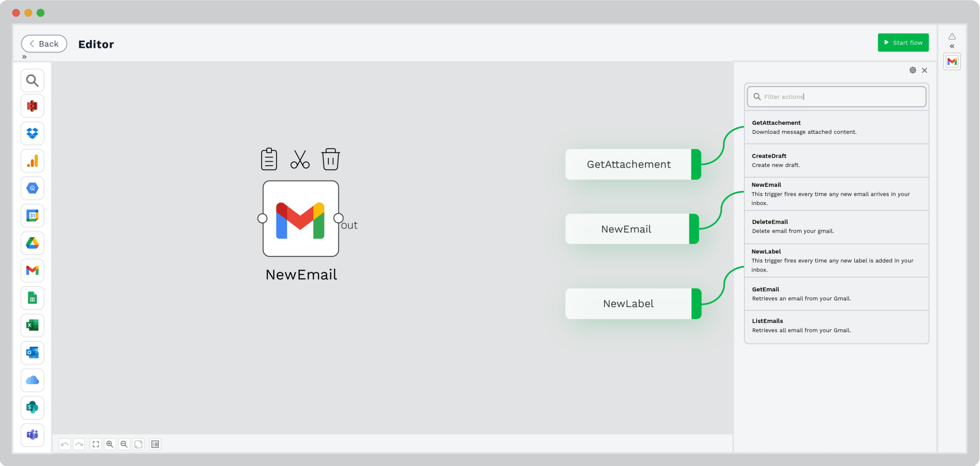Open the Google Drive connector
The width and height of the screenshot is (980, 466).
(x=32, y=243)
